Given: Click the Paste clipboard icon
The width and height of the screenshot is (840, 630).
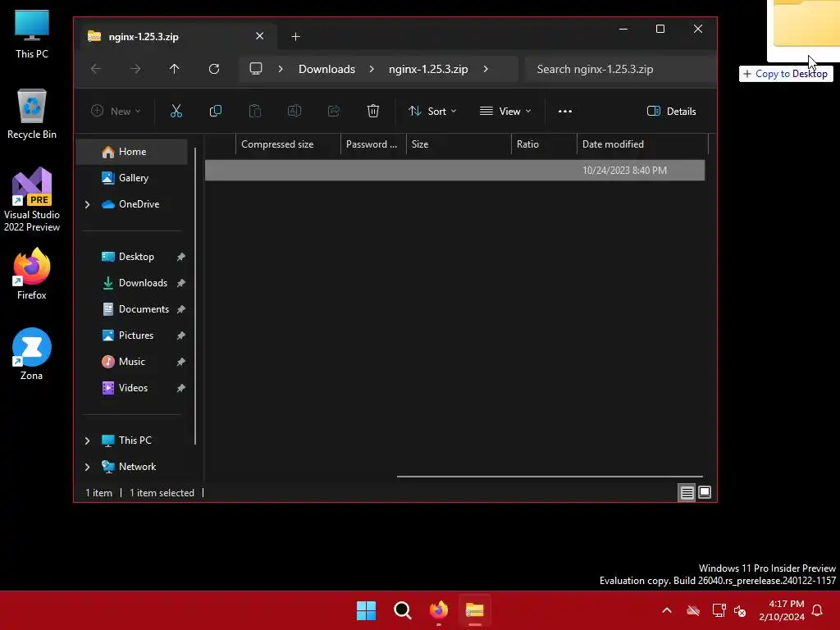Looking at the screenshot, I should click(x=255, y=111).
